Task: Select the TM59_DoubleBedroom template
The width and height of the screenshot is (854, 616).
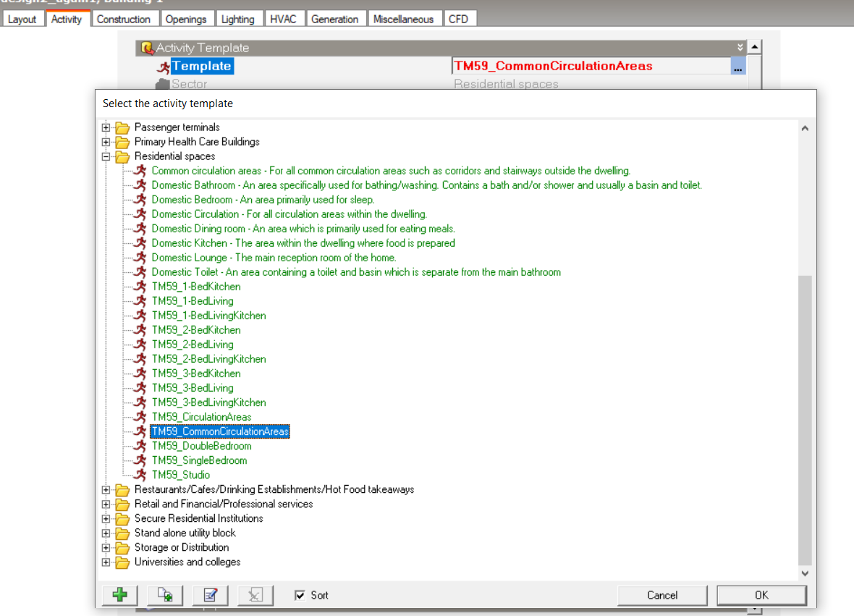Action: click(201, 446)
